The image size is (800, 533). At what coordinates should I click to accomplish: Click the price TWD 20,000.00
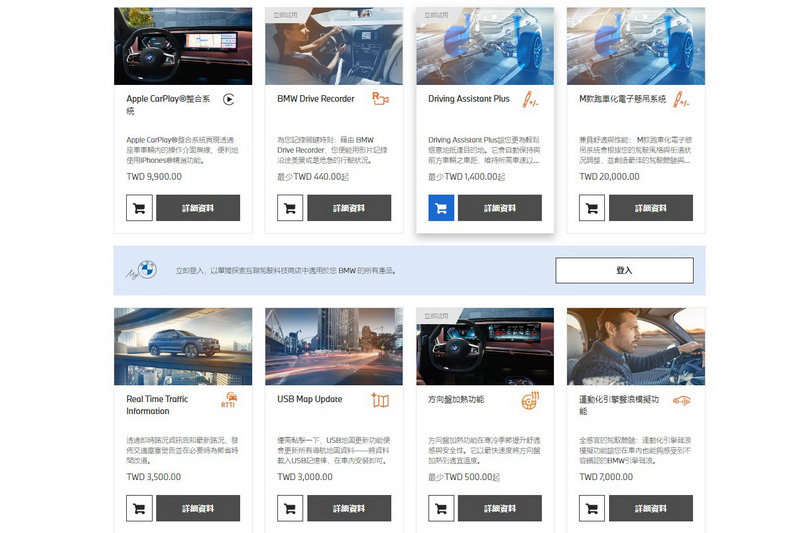pos(609,176)
